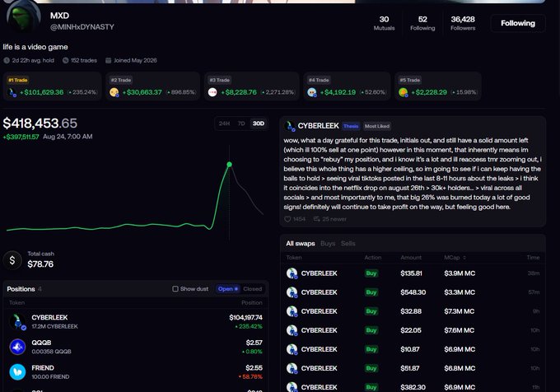Image resolution: width=560 pixels, height=392 pixels.
Task: Click token icon of $22.05 swap
Action: pyautogui.click(x=292, y=330)
